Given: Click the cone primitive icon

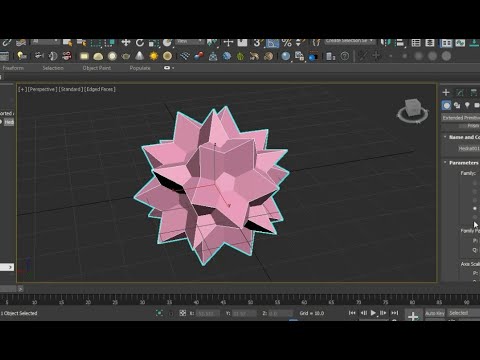Looking at the screenshot, I should pos(140,56).
